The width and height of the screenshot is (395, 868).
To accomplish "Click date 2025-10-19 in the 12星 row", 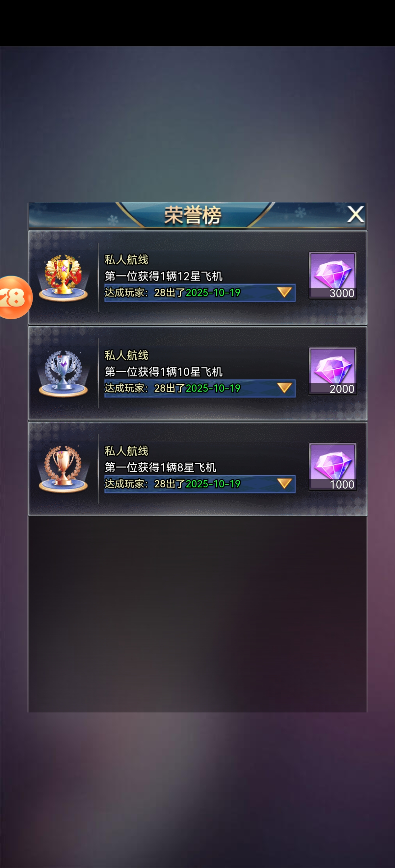I will [213, 293].
